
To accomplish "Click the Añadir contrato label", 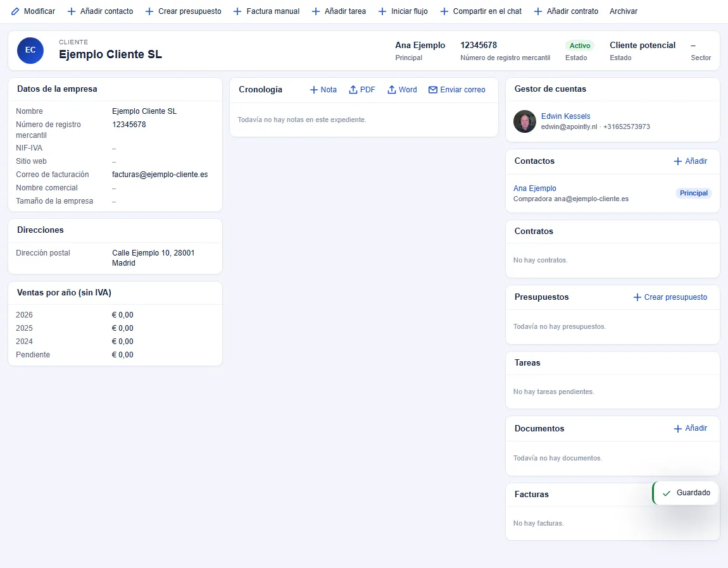I will pyautogui.click(x=572, y=11).
